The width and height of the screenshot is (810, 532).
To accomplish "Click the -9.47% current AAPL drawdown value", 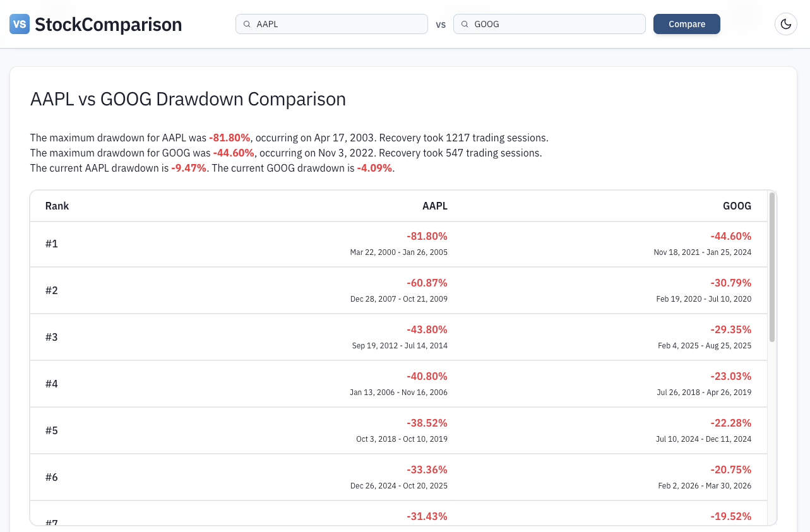I will tap(188, 168).
